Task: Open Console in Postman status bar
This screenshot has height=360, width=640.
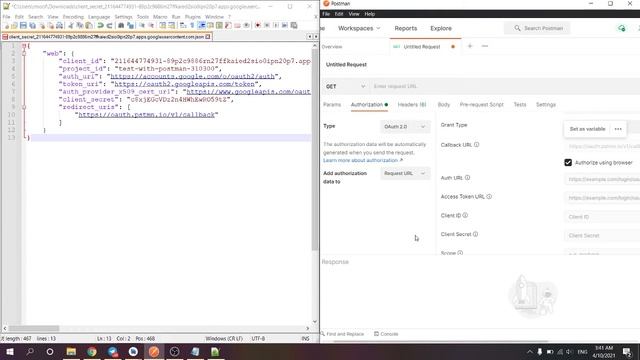Action: (386, 334)
